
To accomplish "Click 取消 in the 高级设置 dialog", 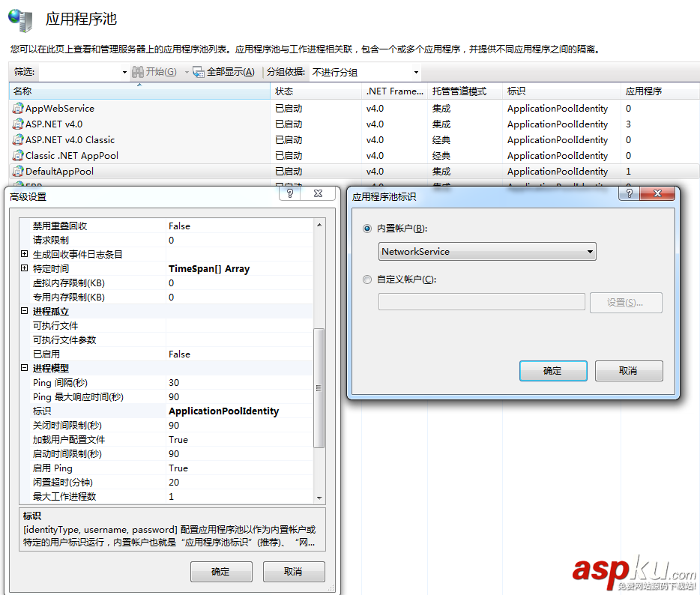I will pyautogui.click(x=294, y=571).
